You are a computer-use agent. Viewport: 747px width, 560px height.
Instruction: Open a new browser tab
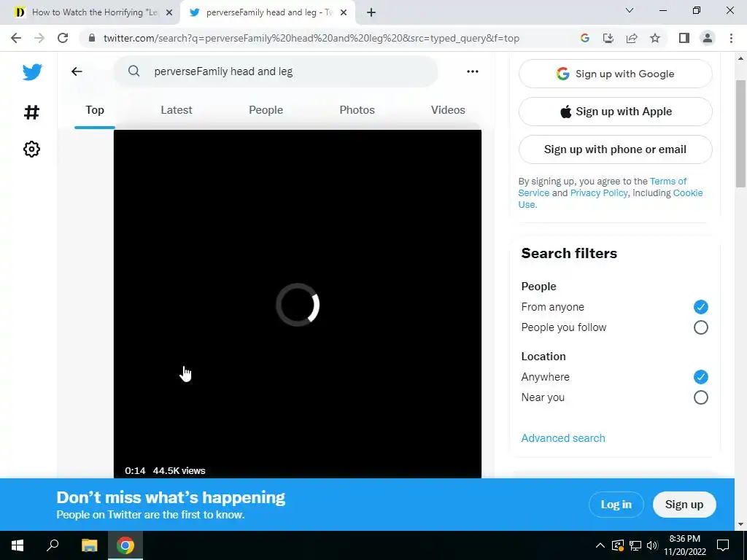[x=371, y=13]
